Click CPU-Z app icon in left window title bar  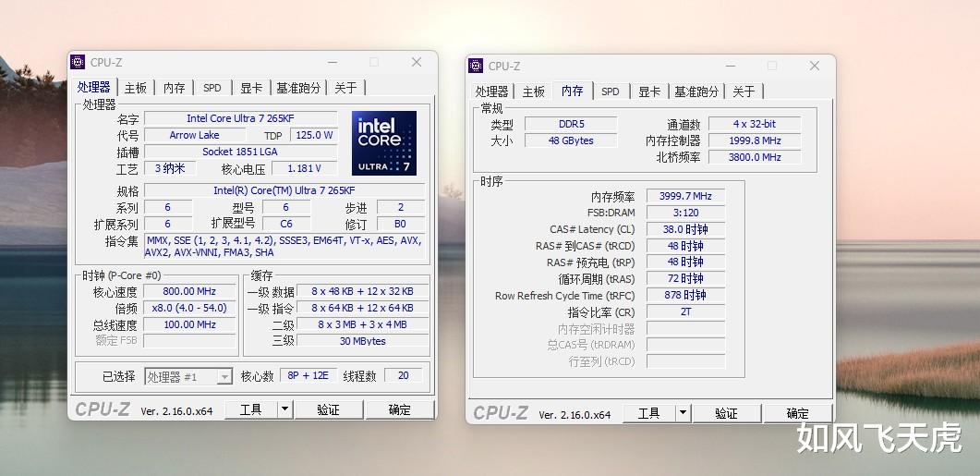coord(78,62)
